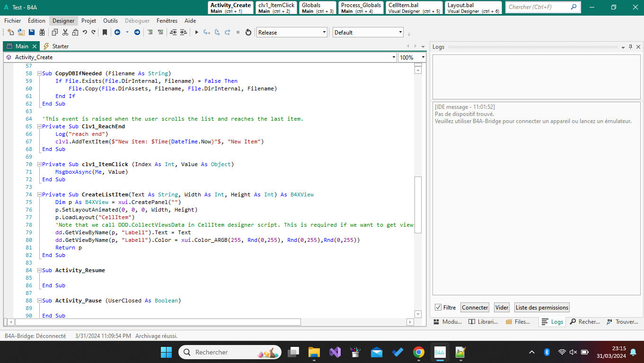The width and height of the screenshot is (644, 363).
Task: Search with the magnifier in Chercher box
Action: (574, 7)
